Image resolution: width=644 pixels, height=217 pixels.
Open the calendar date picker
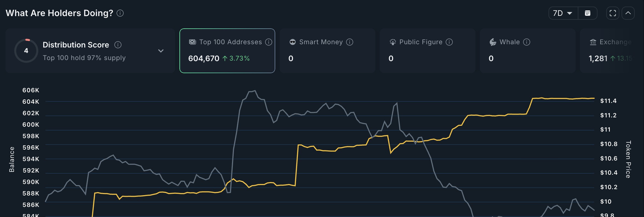[588, 13]
